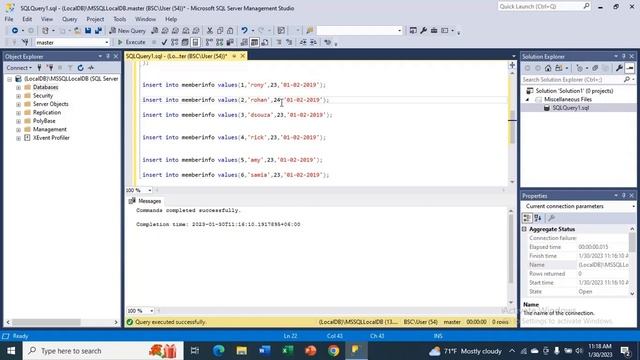Open Solution Explorer properties wrench icon

619,68
